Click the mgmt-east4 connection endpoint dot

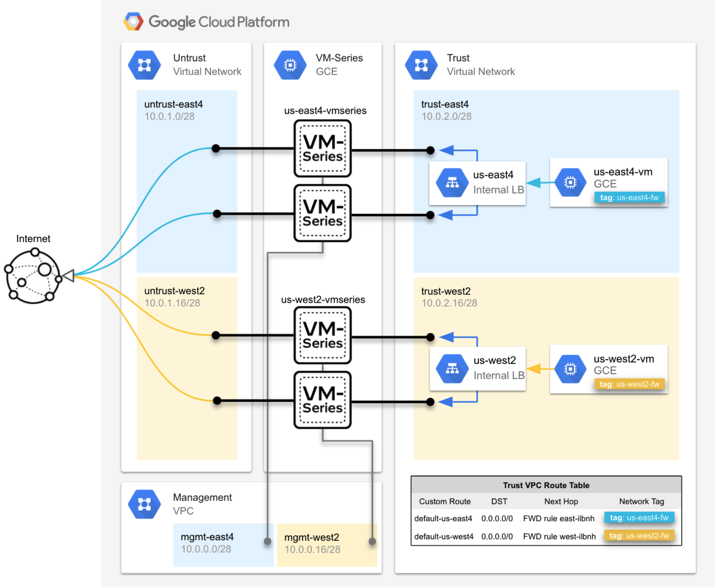click(x=268, y=541)
